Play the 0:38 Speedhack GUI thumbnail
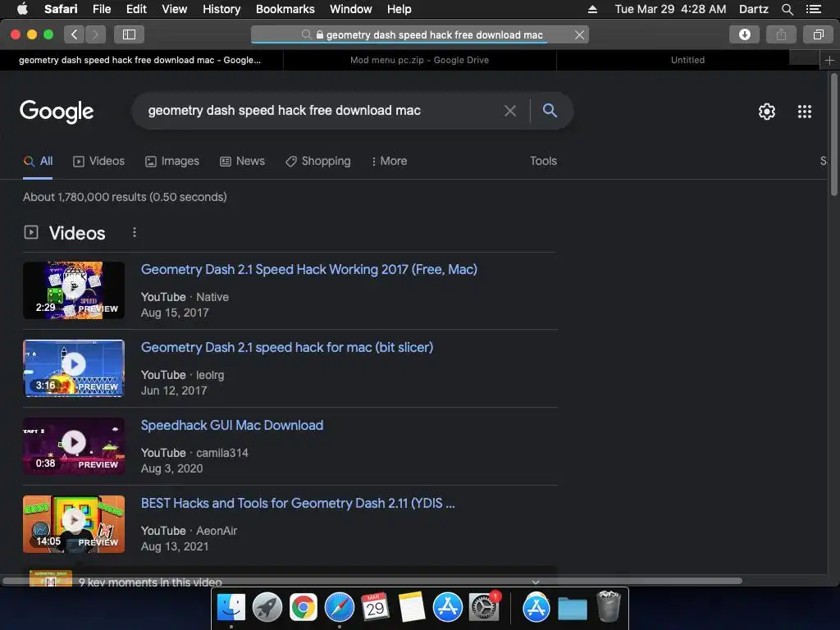Screen dimensions: 840x630 coord(74,446)
